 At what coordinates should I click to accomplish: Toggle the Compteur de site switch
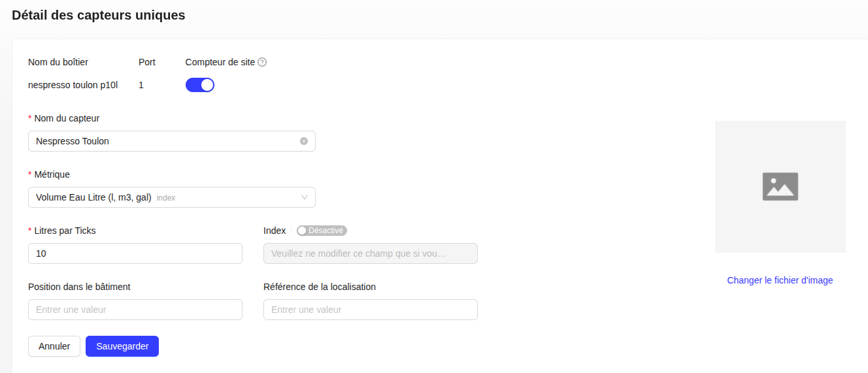point(200,85)
